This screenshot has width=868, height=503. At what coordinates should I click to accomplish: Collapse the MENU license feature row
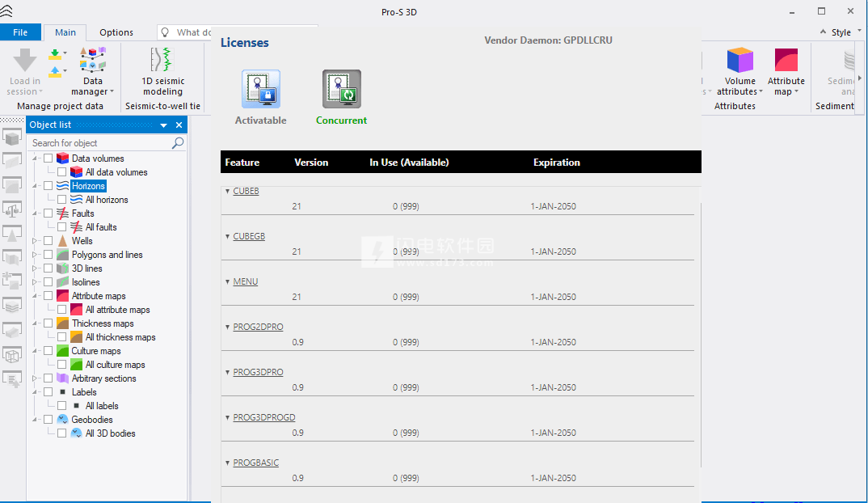pos(227,282)
